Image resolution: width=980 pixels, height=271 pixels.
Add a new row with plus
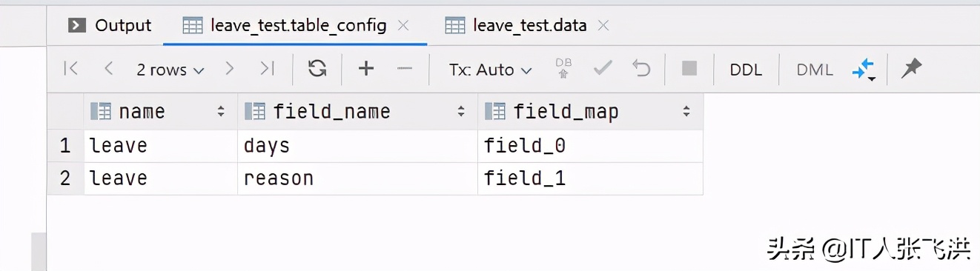pos(365,69)
